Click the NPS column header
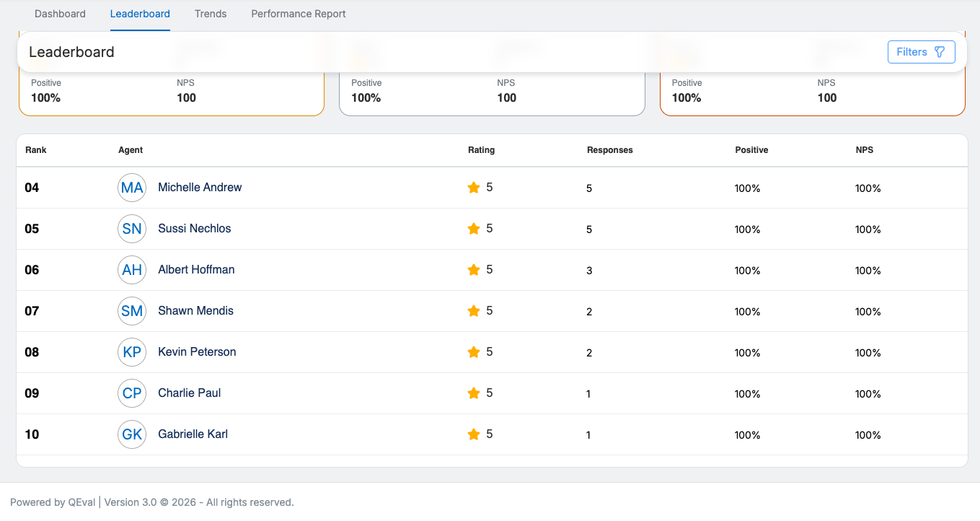The height and width of the screenshot is (521, 980). coord(864,150)
